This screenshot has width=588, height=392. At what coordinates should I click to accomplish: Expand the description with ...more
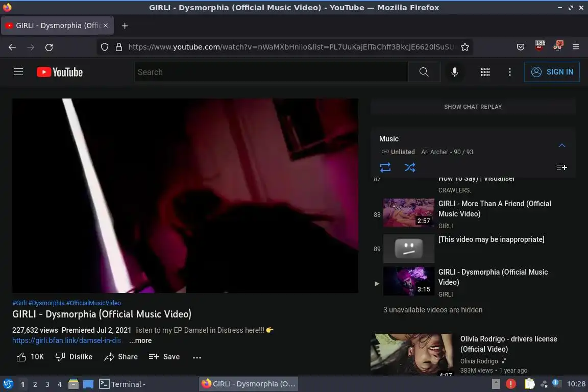point(141,340)
